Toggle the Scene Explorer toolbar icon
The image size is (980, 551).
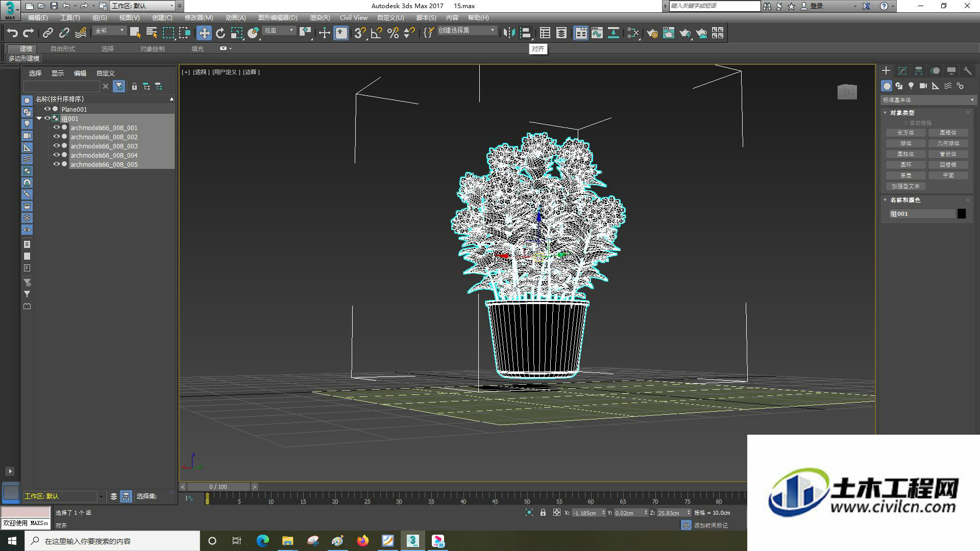pyautogui.click(x=545, y=33)
